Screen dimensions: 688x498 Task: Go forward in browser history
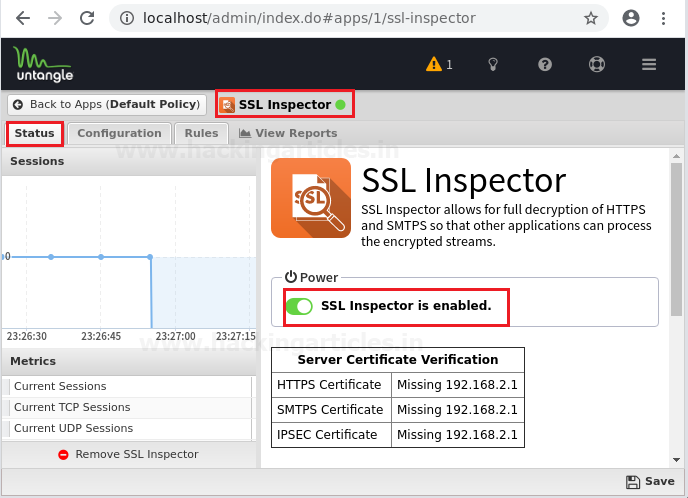(55, 18)
